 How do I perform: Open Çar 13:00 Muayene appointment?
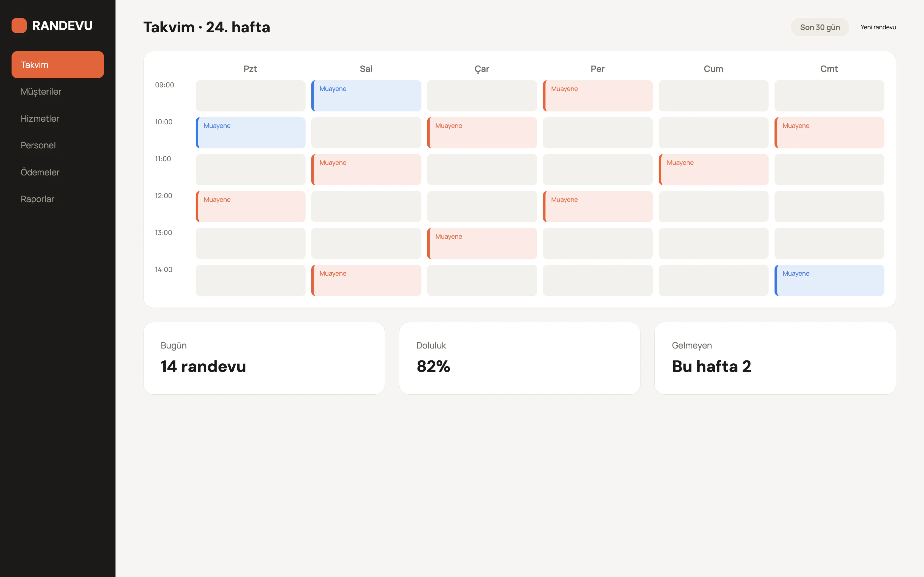tap(482, 243)
